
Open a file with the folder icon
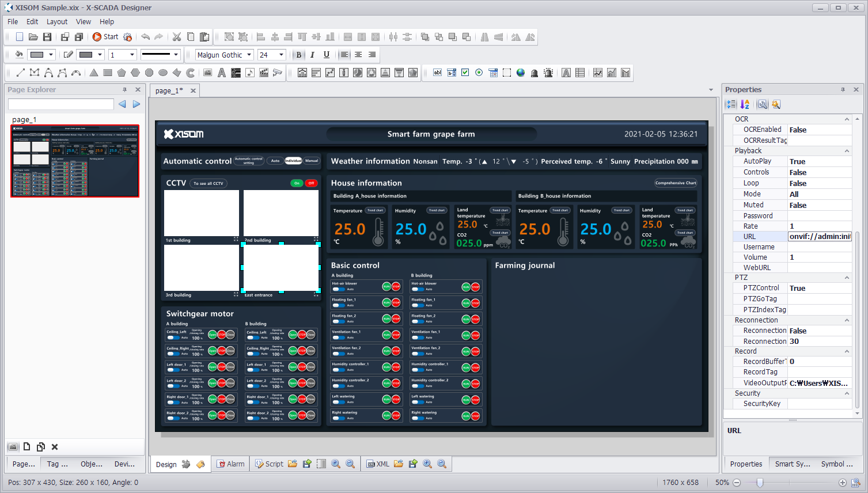33,37
